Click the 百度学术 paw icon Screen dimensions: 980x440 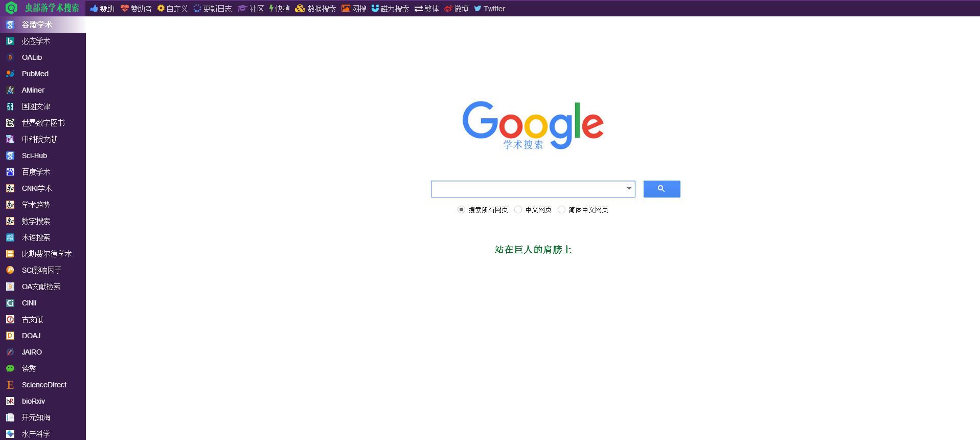[x=10, y=172]
